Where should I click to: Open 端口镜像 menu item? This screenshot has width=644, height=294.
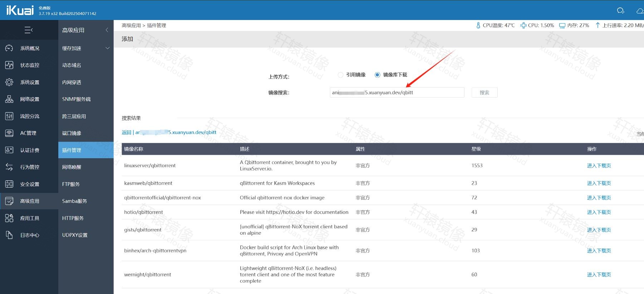click(x=72, y=133)
